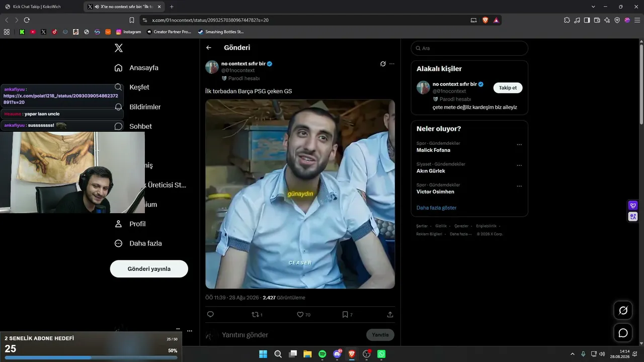The width and height of the screenshot is (644, 362).
Task: Reload the current page
Action: pyautogui.click(x=27, y=20)
